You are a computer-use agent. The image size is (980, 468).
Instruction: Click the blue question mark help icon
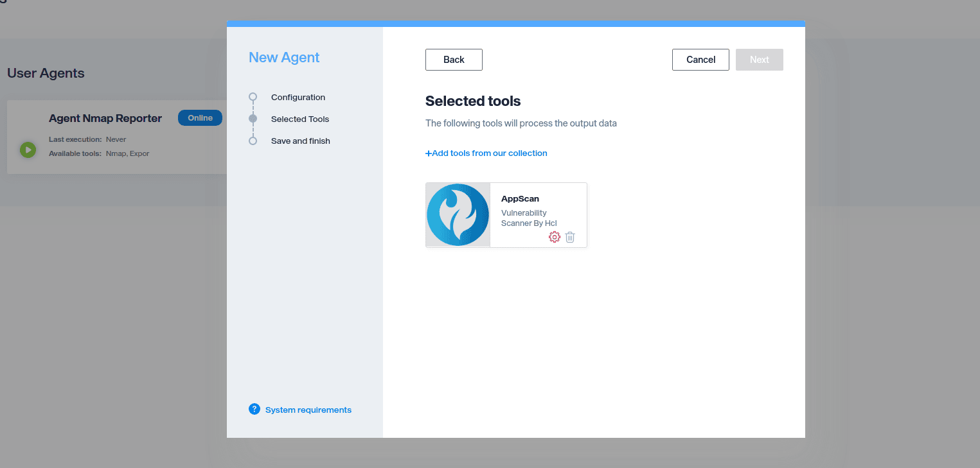point(254,410)
